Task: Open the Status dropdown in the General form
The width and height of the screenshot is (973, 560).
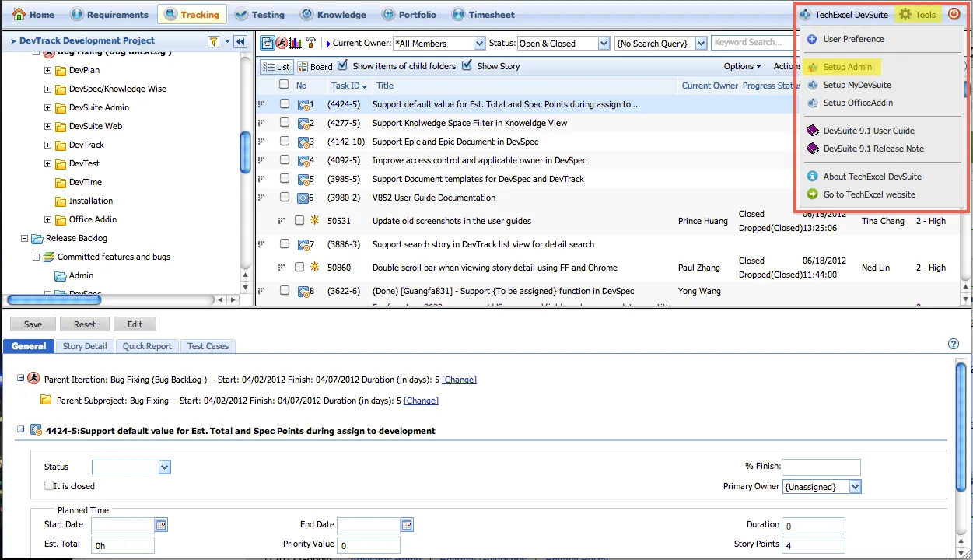Action: (x=131, y=467)
